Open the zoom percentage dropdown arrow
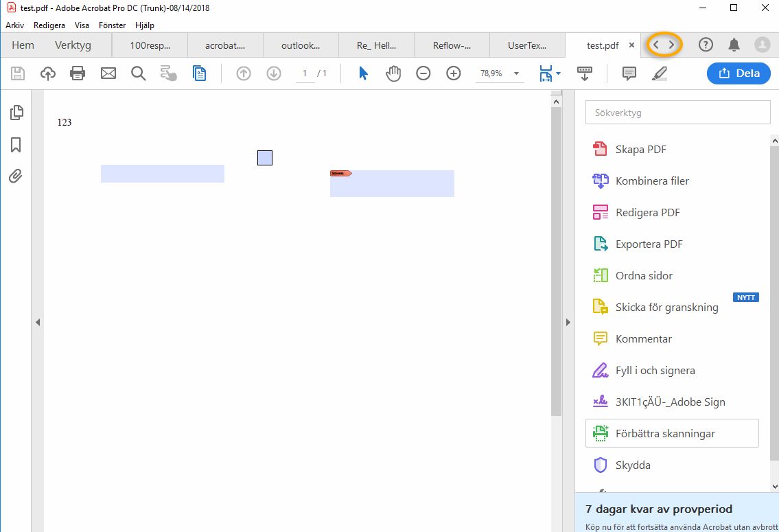Screen dimensions: 779x532 tap(516, 73)
